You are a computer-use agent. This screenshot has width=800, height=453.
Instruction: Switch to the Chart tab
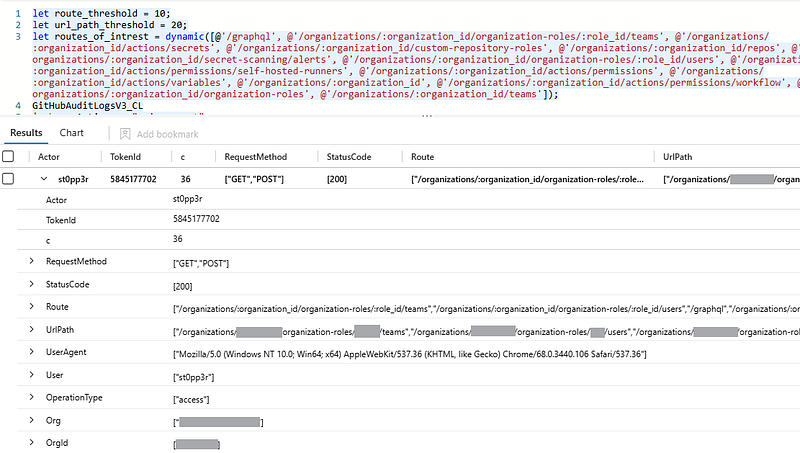click(71, 133)
